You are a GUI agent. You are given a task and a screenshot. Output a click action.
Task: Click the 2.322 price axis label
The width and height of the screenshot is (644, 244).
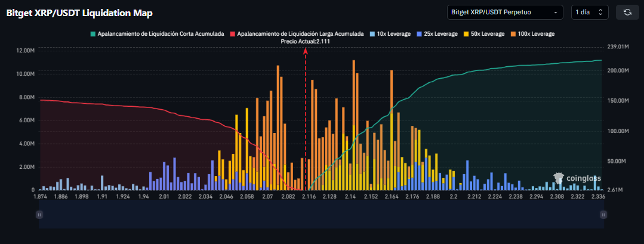point(578,197)
